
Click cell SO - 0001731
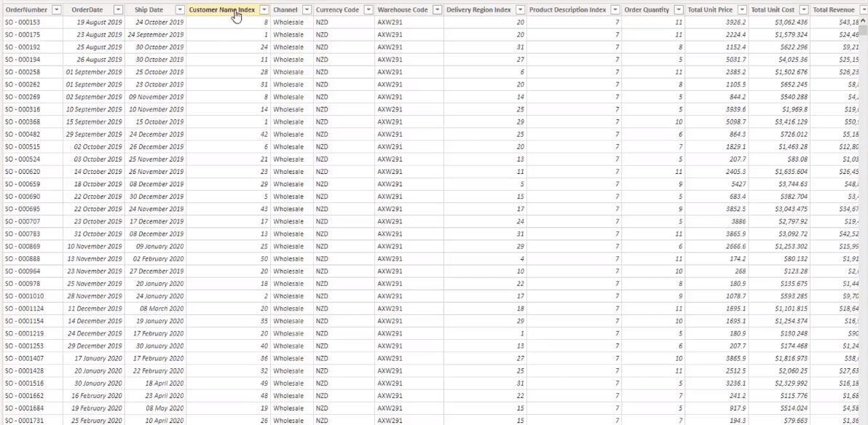33,420
